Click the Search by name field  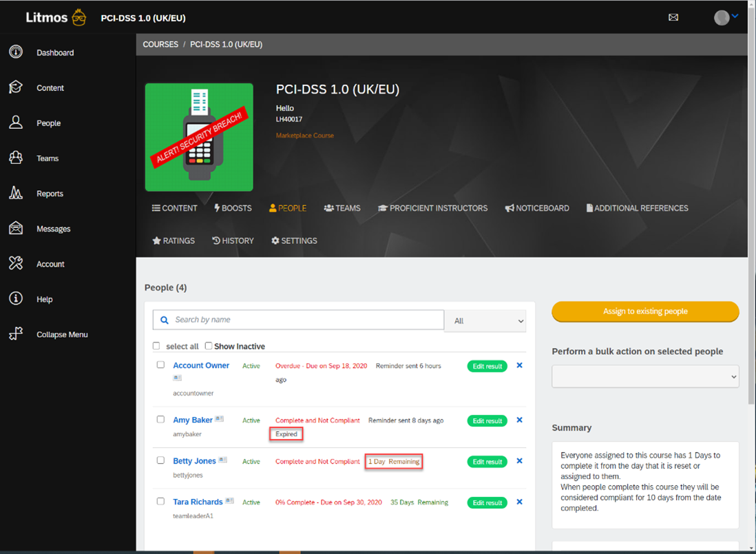(298, 320)
